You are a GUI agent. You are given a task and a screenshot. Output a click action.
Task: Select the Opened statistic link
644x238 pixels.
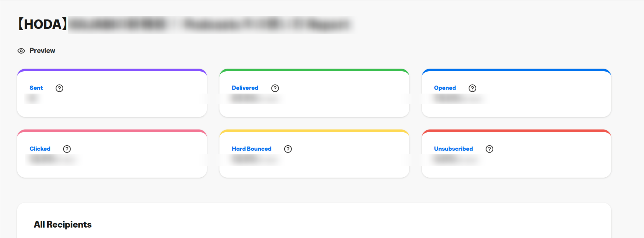click(x=445, y=88)
